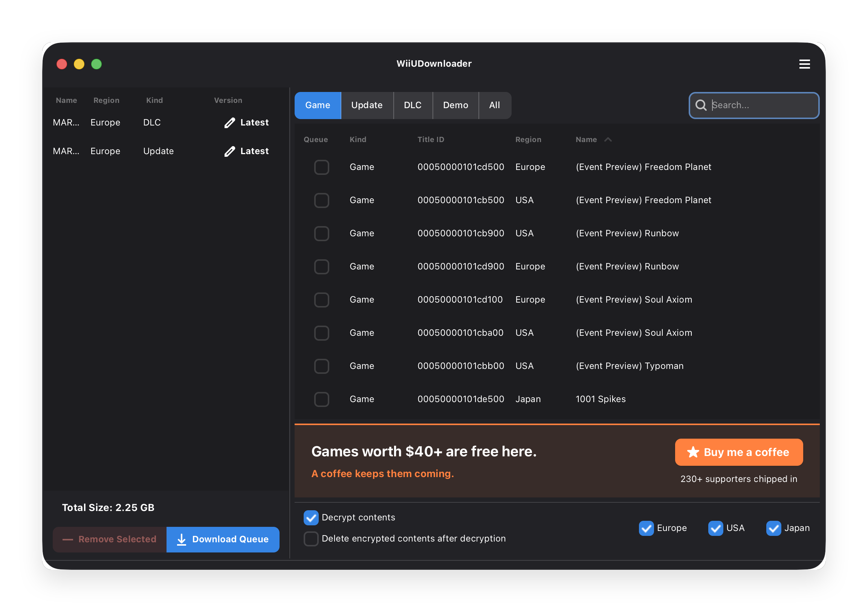This screenshot has width=868, height=612.
Task: Click the Queue column header
Action: pyautogui.click(x=316, y=139)
